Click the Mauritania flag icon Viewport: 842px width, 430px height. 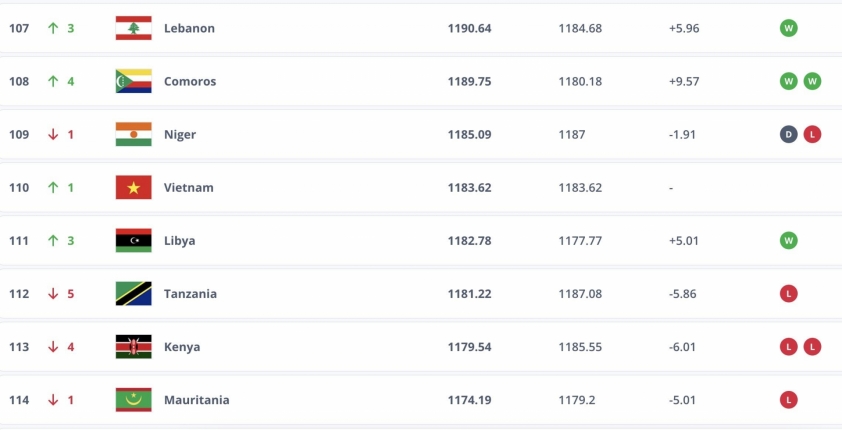tap(133, 400)
